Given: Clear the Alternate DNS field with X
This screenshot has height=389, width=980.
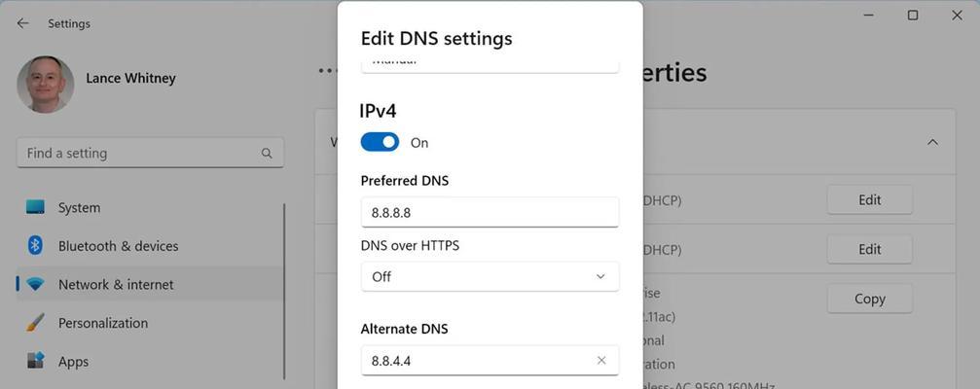Looking at the screenshot, I should 601,360.
